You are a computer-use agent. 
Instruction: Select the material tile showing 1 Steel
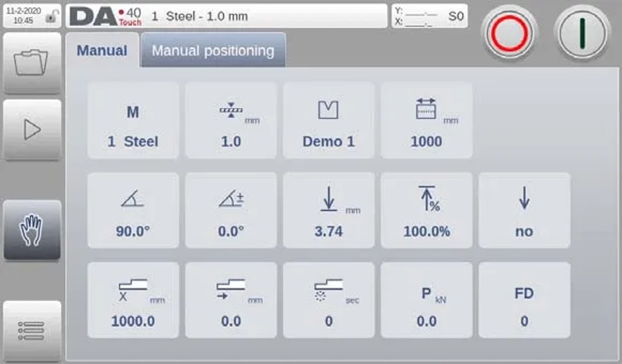133,120
